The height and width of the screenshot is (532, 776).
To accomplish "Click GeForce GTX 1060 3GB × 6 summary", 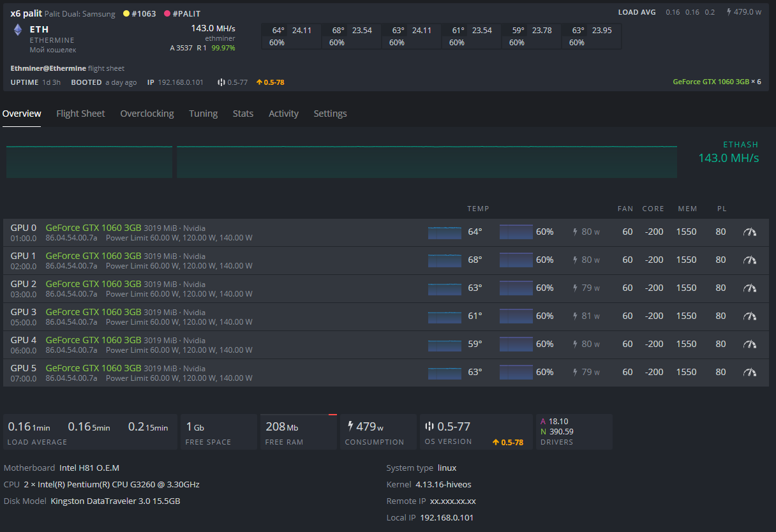I will [x=717, y=82].
